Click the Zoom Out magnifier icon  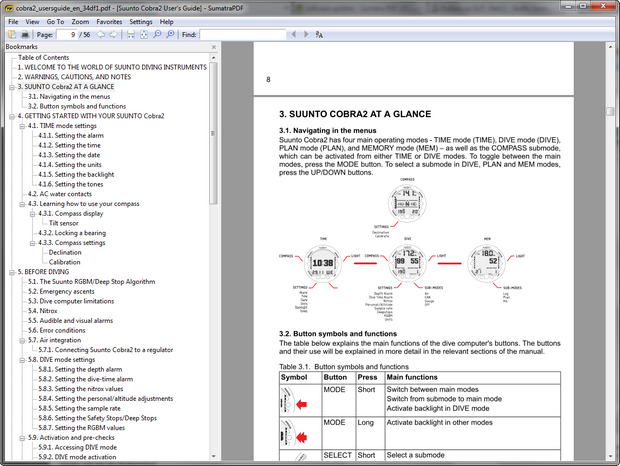point(157,34)
